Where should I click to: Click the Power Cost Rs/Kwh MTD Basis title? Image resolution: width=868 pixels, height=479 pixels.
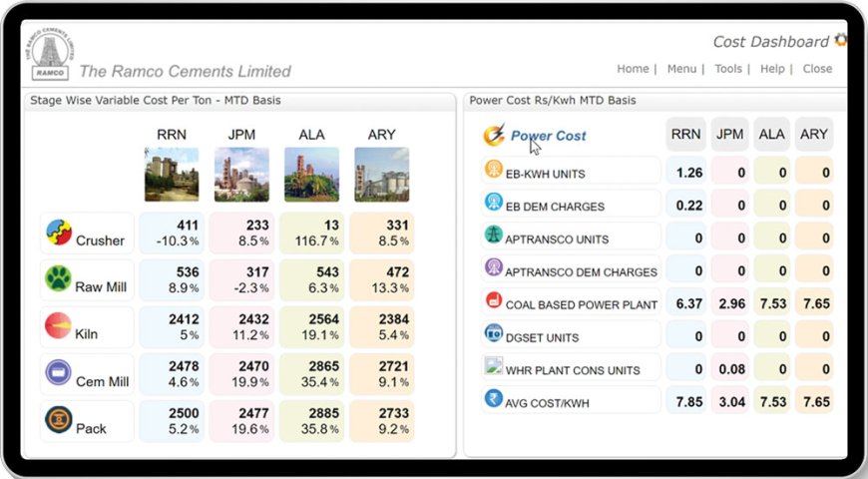pyautogui.click(x=553, y=100)
